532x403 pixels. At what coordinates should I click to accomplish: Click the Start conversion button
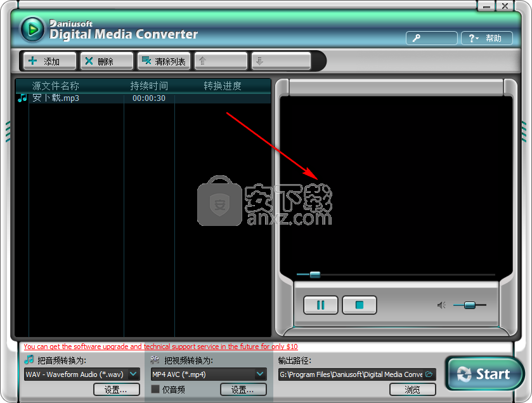[x=484, y=374]
